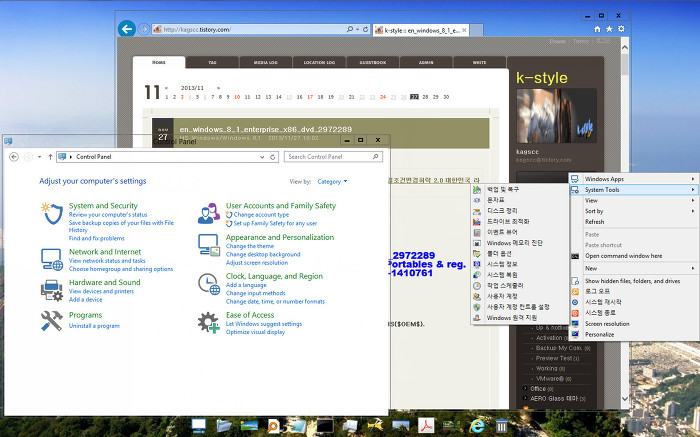This screenshot has width=700, height=437.
Task: Switch to the MEDIA LOG blog tab
Action: [266, 62]
